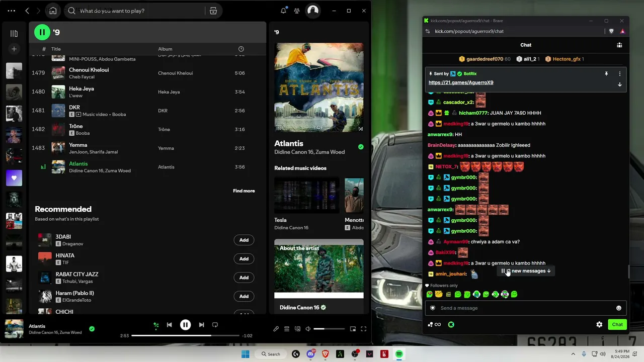Viewport: 644px width, 362px height.
Task: Open the pinned message three-dot menu
Action: coord(620,73)
